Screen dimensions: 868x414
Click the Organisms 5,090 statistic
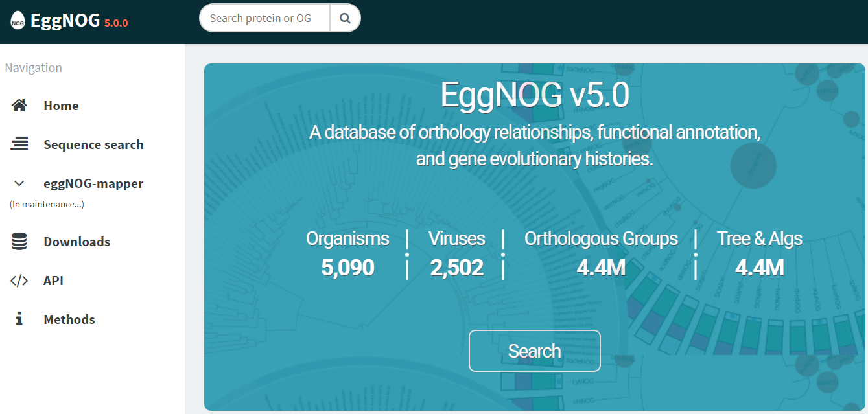347,253
